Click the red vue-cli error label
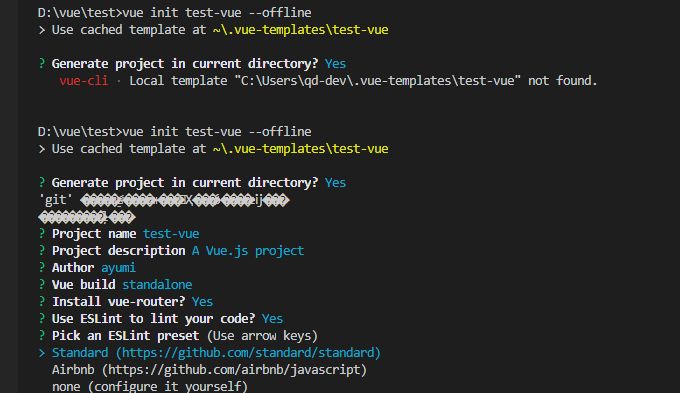Viewport: 680px width, 393px height. [x=84, y=81]
